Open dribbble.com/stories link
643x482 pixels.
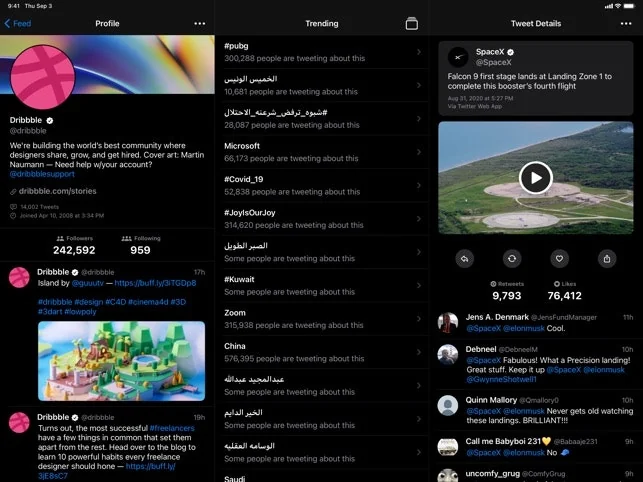coord(57,191)
